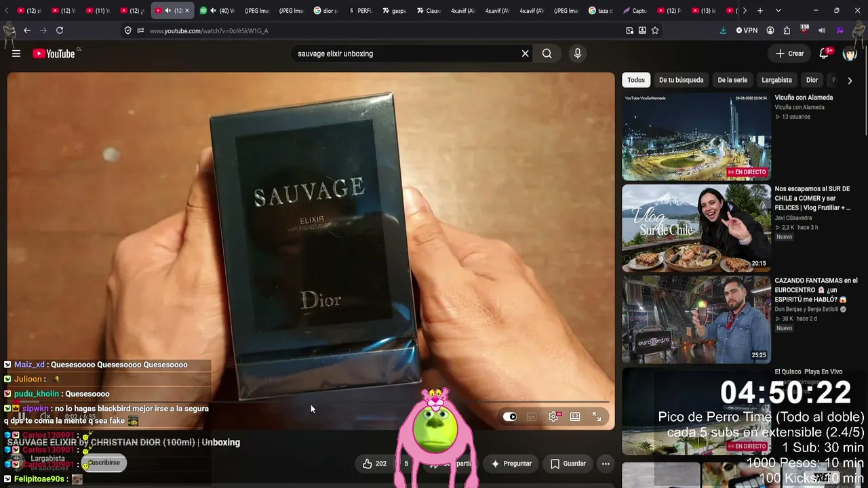Open the Nos escapamos al SUR DE CHILE video
The width and height of the screenshot is (868, 488).
pos(813,199)
